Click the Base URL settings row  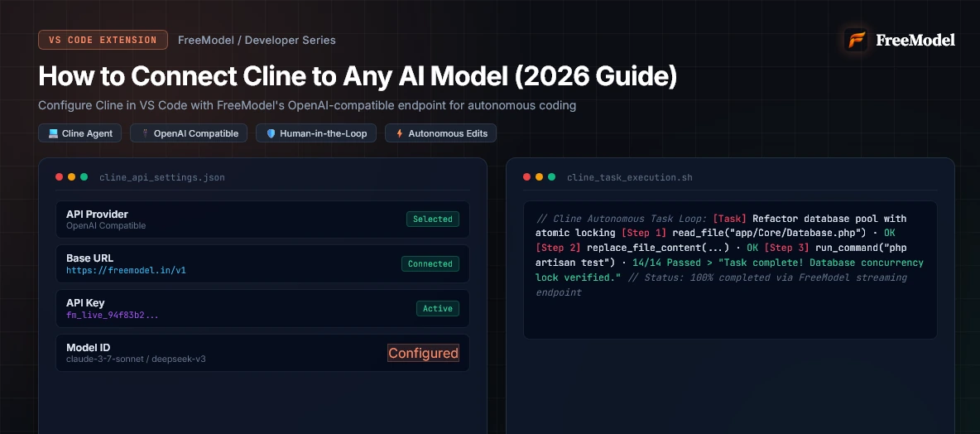pos(262,264)
